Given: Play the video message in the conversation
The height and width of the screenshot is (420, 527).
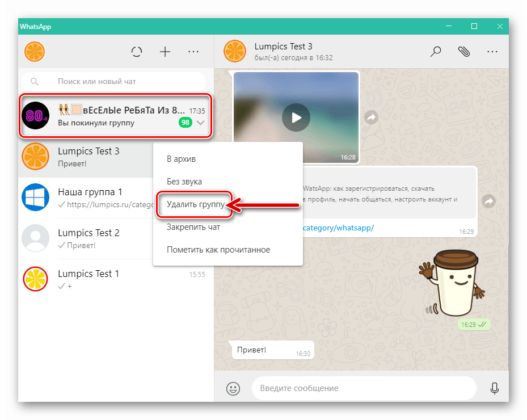Looking at the screenshot, I should pos(296,117).
